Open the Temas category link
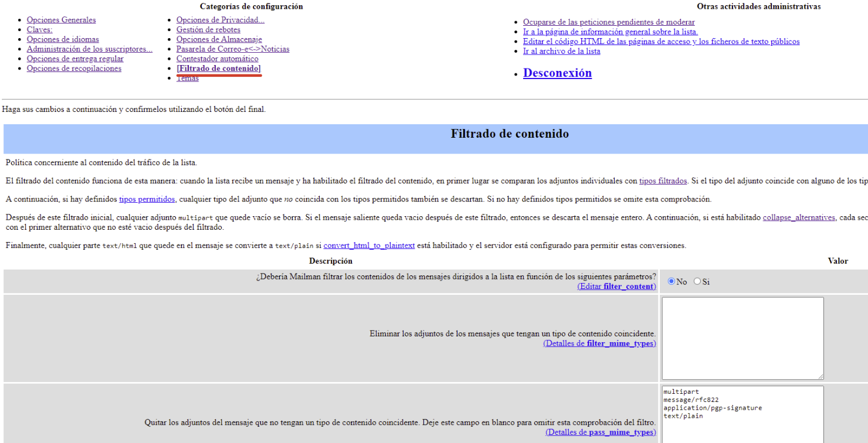This screenshot has width=868, height=443. (188, 79)
